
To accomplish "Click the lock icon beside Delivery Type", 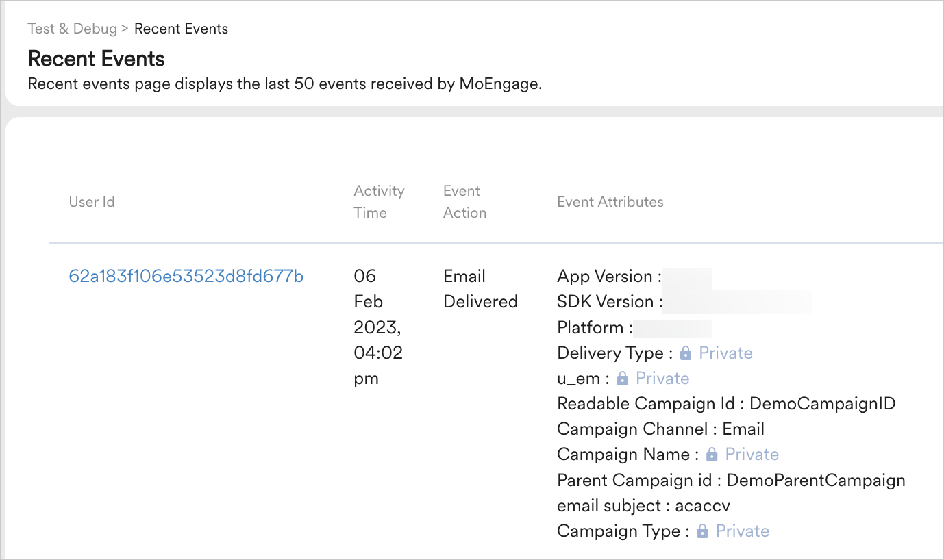I will tap(686, 353).
